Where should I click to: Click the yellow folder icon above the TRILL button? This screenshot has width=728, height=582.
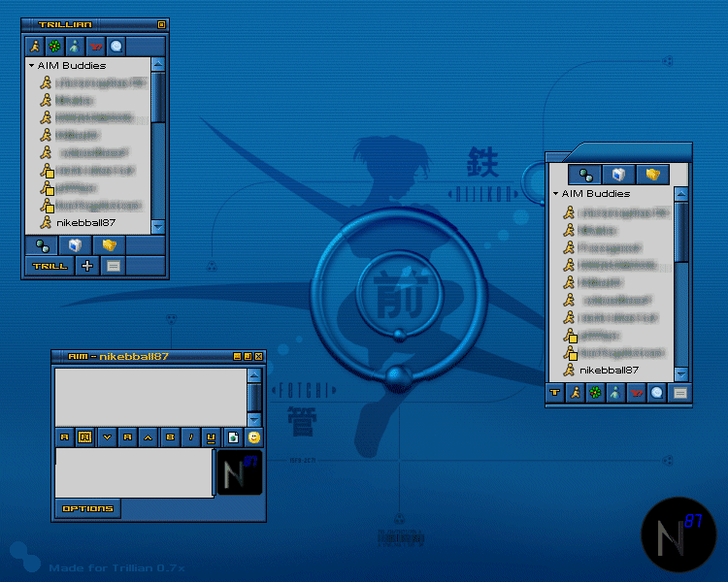click(x=109, y=245)
